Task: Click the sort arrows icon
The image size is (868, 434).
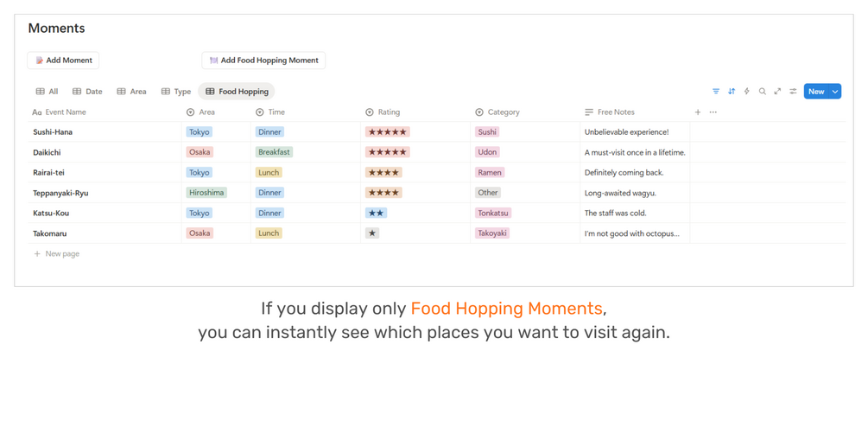Action: 732,92
